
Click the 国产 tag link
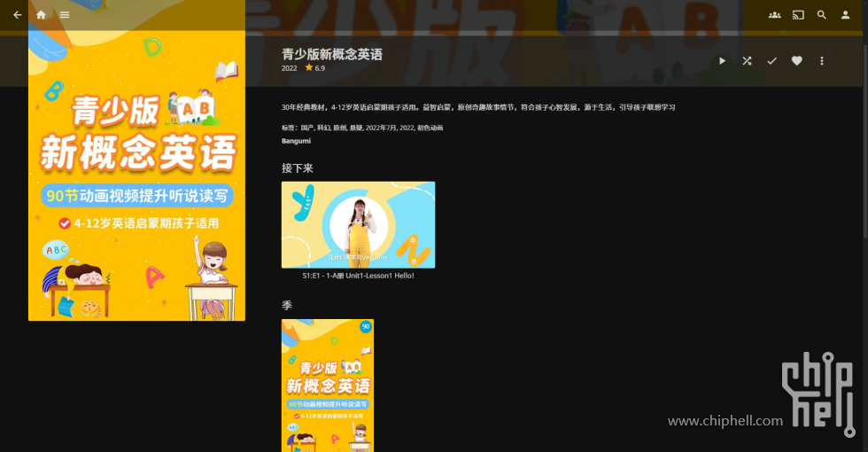(308, 128)
